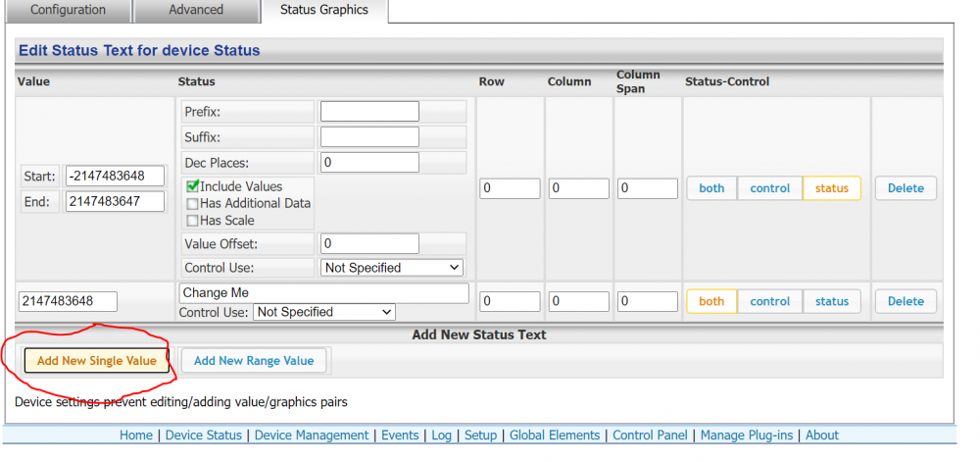Click the Prefix text field
The image size is (980, 462).
369,112
